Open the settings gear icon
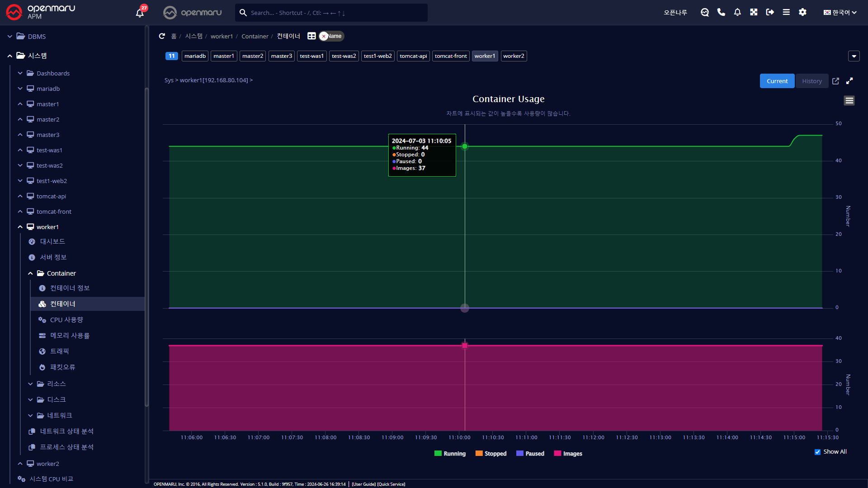The image size is (868, 488). point(802,12)
